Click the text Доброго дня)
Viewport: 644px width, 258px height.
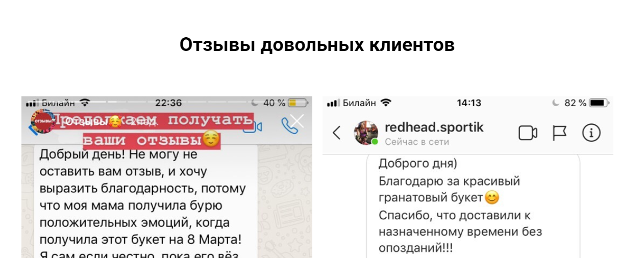click(418, 163)
